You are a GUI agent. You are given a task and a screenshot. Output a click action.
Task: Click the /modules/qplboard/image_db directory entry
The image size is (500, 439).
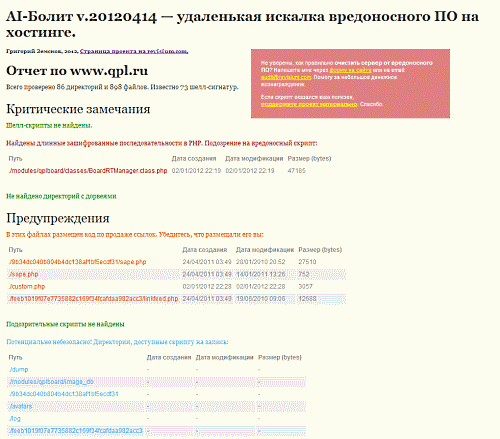point(51,382)
